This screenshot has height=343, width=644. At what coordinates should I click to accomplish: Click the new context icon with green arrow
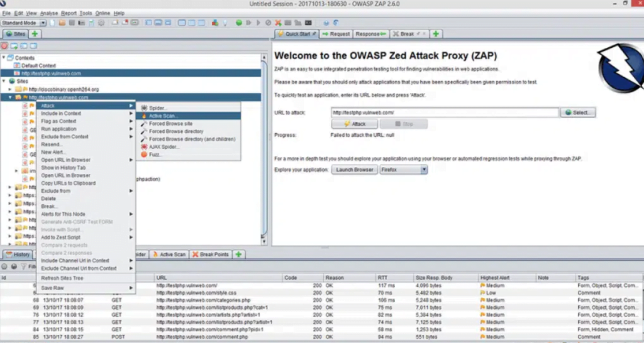pyautogui.click(x=14, y=46)
